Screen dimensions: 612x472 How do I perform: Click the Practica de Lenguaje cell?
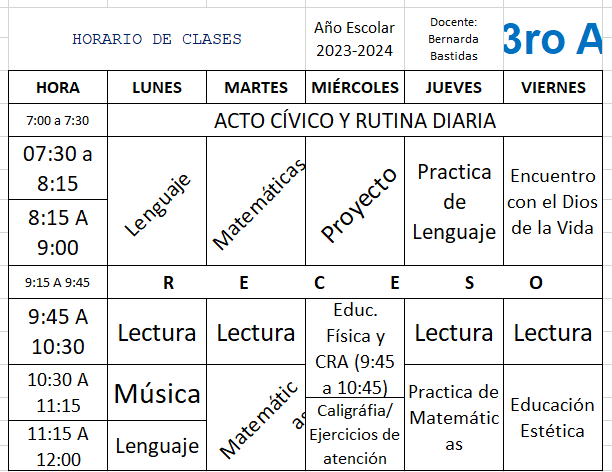[454, 203]
